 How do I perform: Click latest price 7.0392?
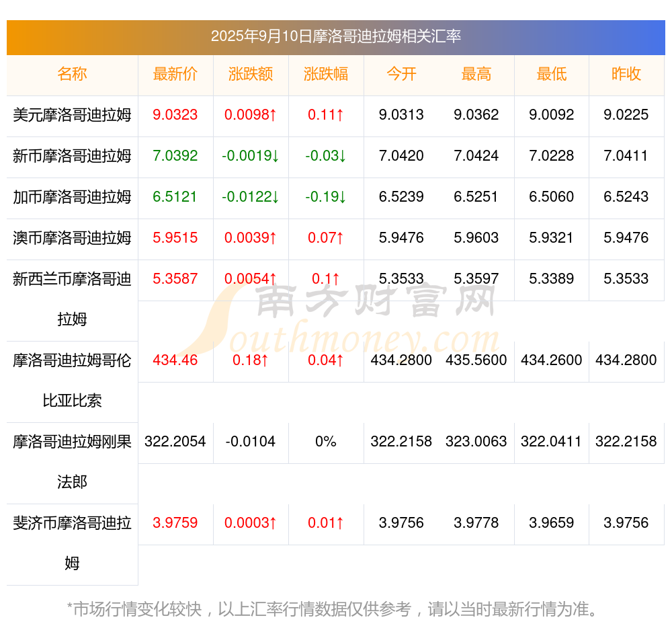click(x=175, y=156)
